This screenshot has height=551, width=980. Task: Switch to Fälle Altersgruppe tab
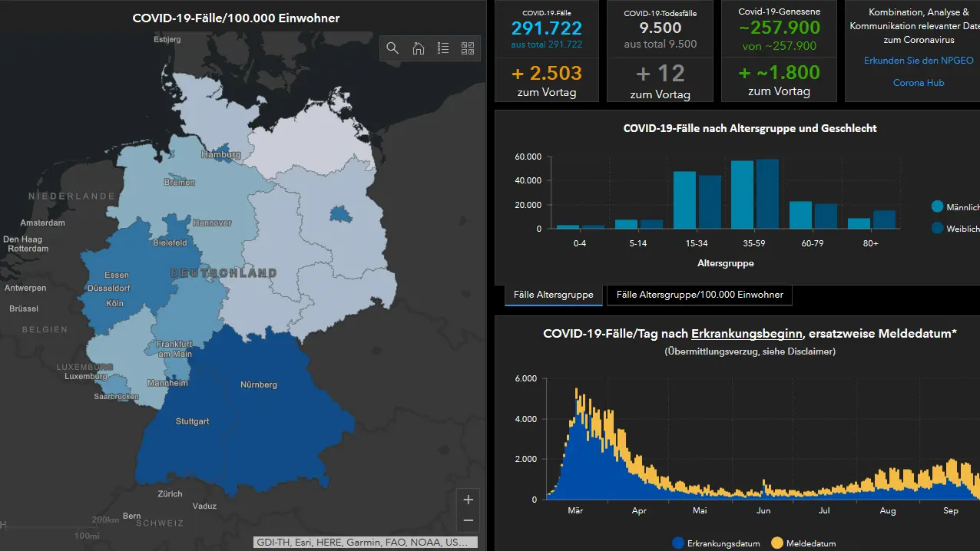pos(553,295)
